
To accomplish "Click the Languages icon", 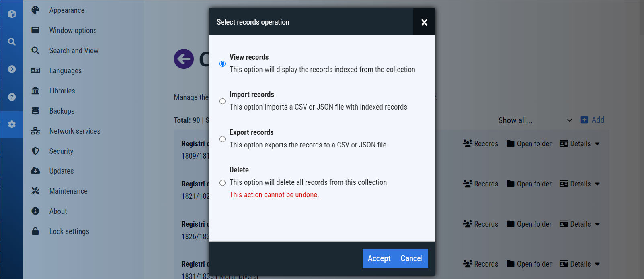I will coord(35,70).
